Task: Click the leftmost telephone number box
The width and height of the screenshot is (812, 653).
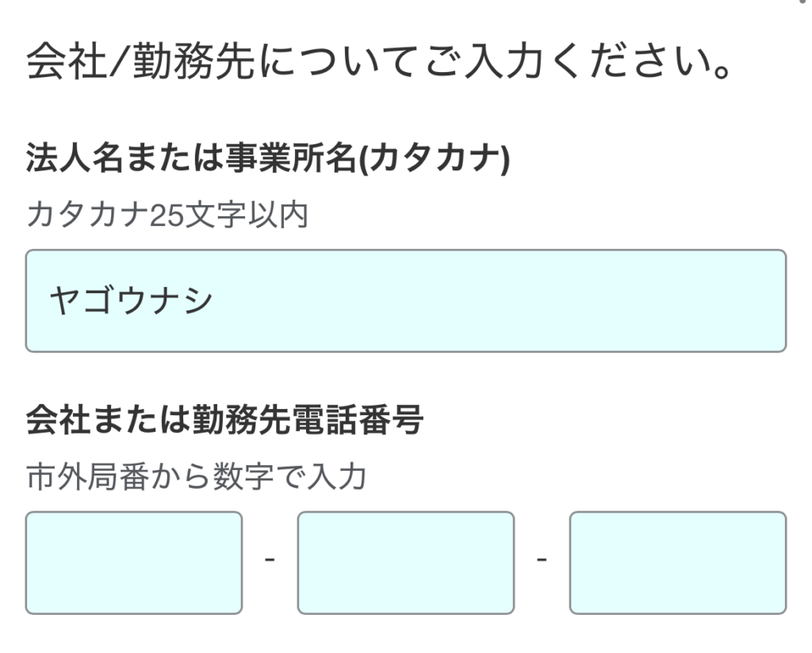Action: (x=135, y=563)
